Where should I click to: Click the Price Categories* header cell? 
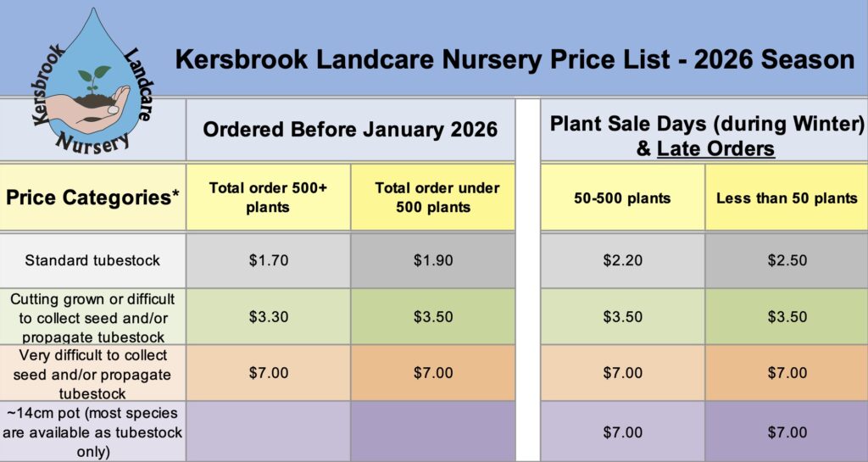coord(93,198)
